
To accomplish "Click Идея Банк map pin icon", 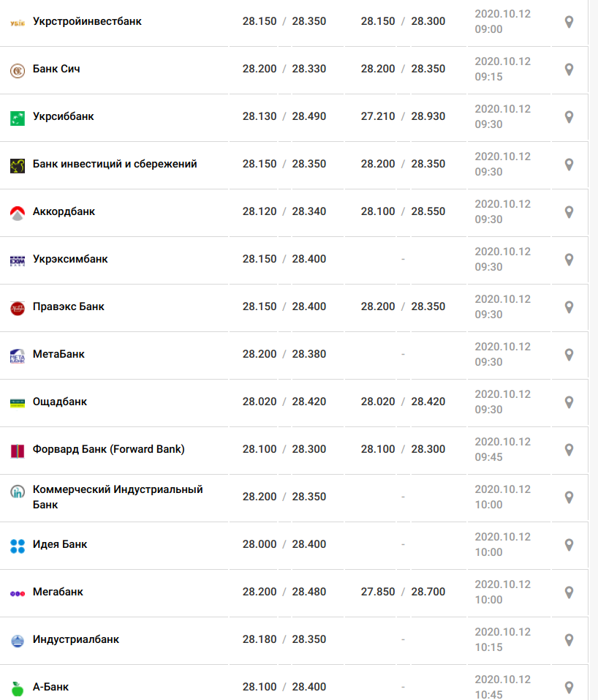I will pyautogui.click(x=569, y=545).
